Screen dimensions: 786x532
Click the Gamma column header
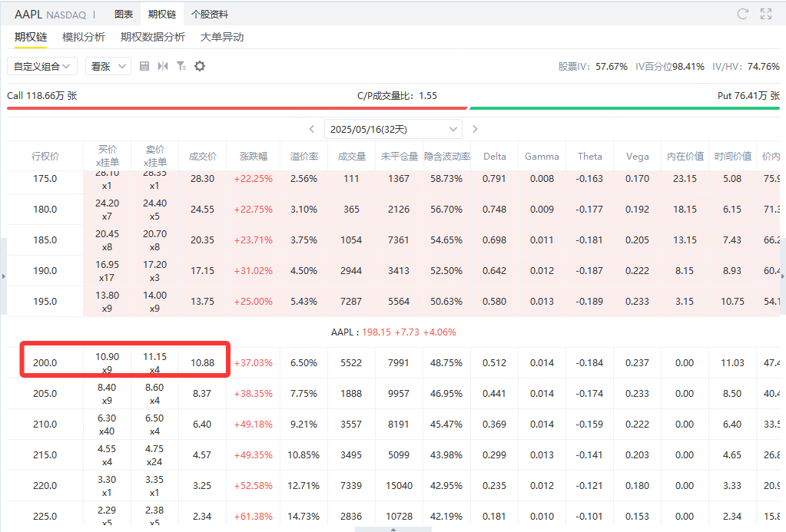[542, 157]
